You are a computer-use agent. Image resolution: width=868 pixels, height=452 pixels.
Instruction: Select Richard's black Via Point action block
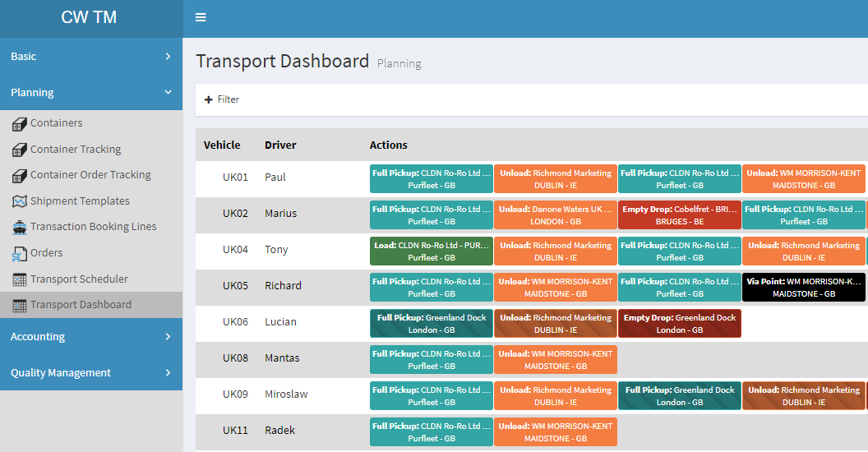pyautogui.click(x=803, y=288)
